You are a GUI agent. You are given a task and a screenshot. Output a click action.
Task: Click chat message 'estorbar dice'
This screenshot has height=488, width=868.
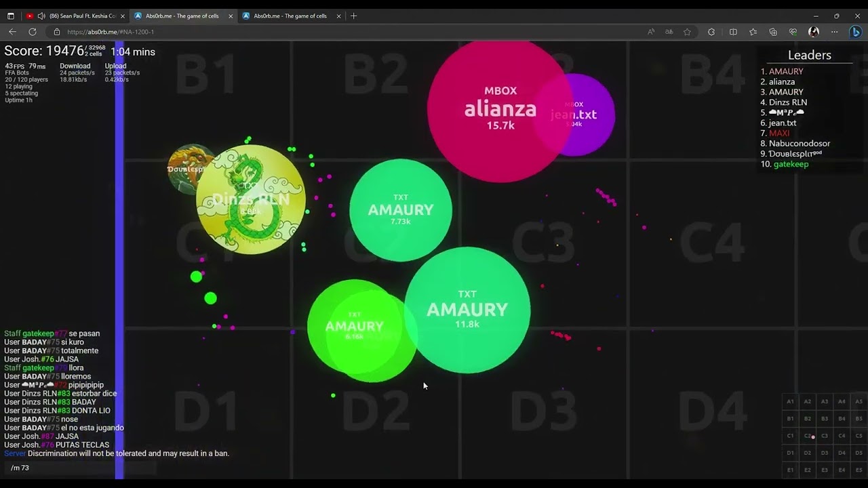click(x=94, y=393)
